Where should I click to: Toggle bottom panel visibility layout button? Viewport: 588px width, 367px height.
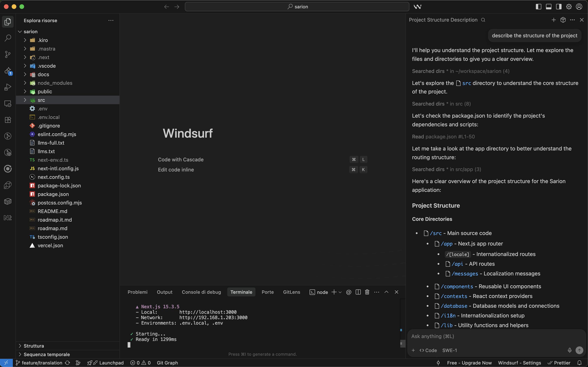[548, 7]
